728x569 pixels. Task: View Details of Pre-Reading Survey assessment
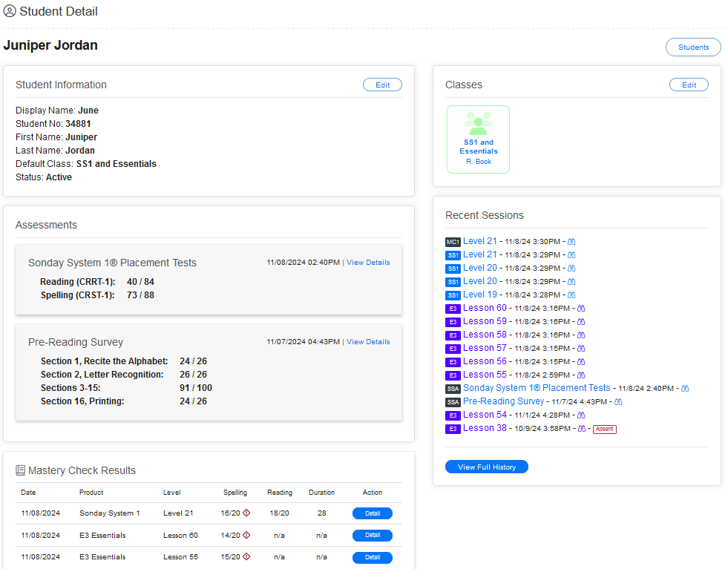(x=368, y=342)
